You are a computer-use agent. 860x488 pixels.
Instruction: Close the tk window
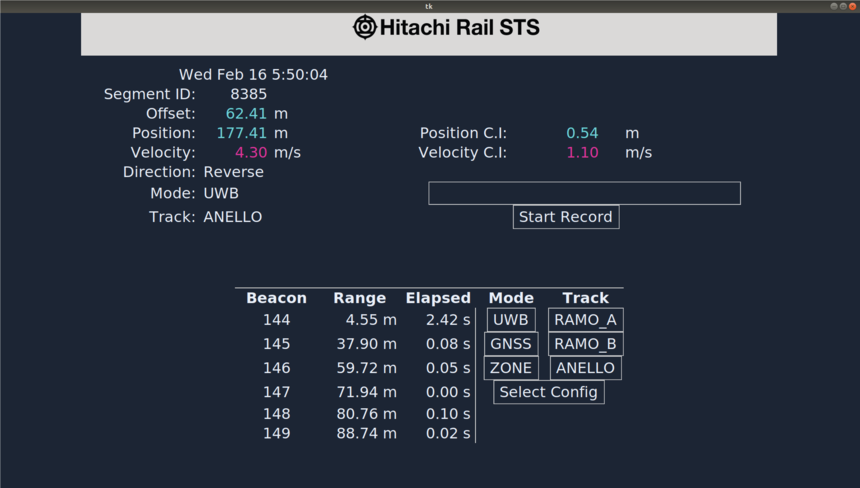(x=852, y=6)
